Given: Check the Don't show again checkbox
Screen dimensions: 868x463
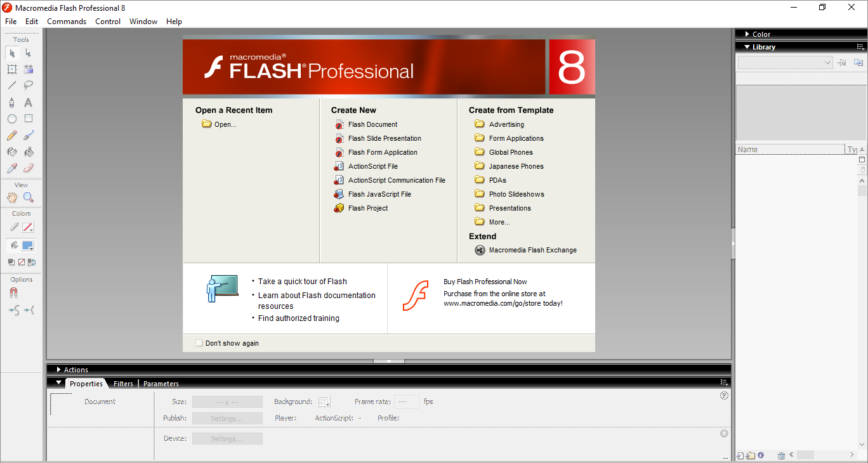Looking at the screenshot, I should (x=199, y=343).
